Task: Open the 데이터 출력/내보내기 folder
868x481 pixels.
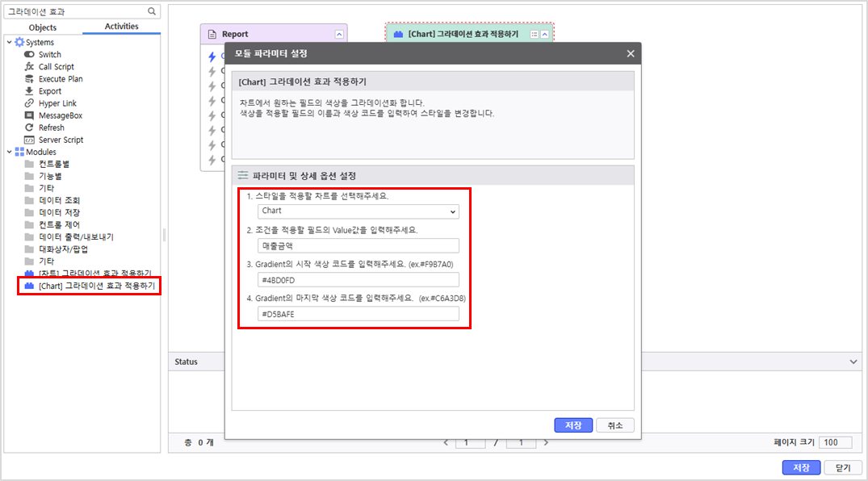Action: coord(76,237)
